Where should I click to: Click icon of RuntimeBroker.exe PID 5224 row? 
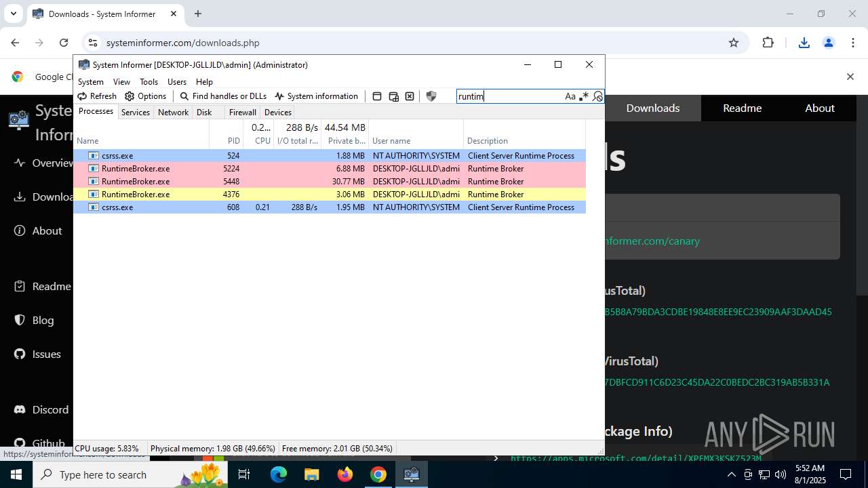[94, 169]
